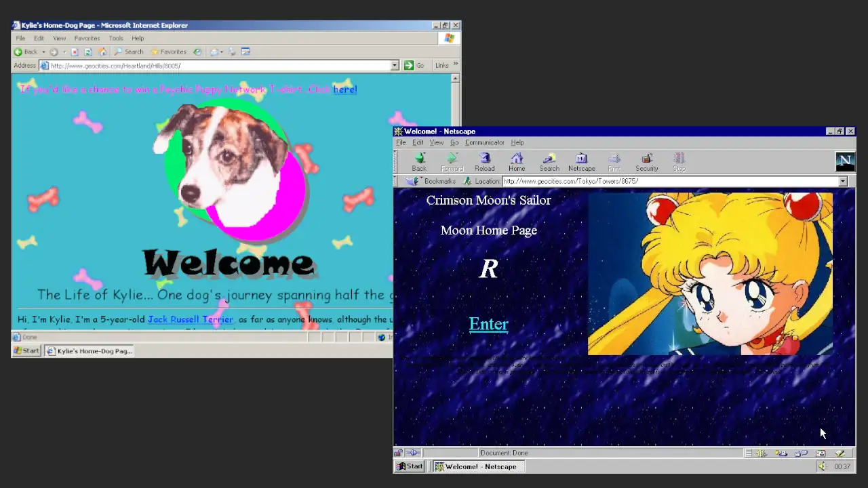Click the "here!" T-shirt contest link
Viewport: 868px width, 488px height.
point(344,89)
